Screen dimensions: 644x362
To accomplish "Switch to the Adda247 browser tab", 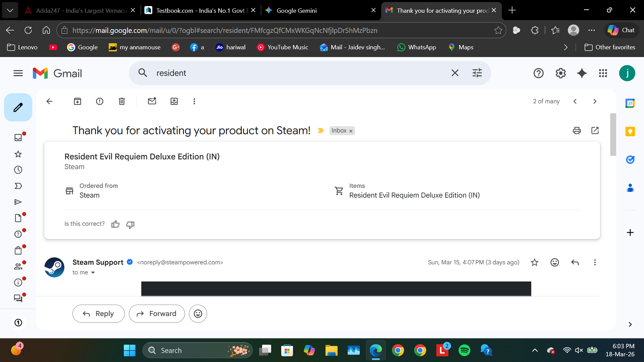I will [x=81, y=10].
